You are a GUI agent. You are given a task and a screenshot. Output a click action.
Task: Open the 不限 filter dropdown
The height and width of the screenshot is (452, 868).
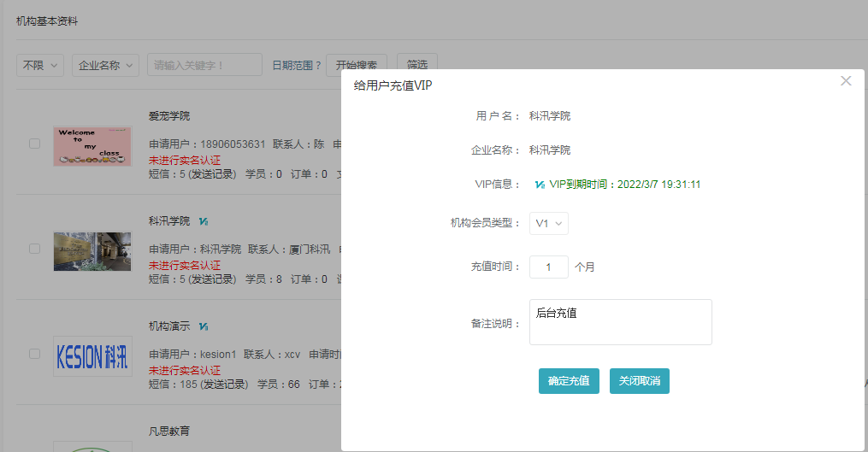(40, 65)
